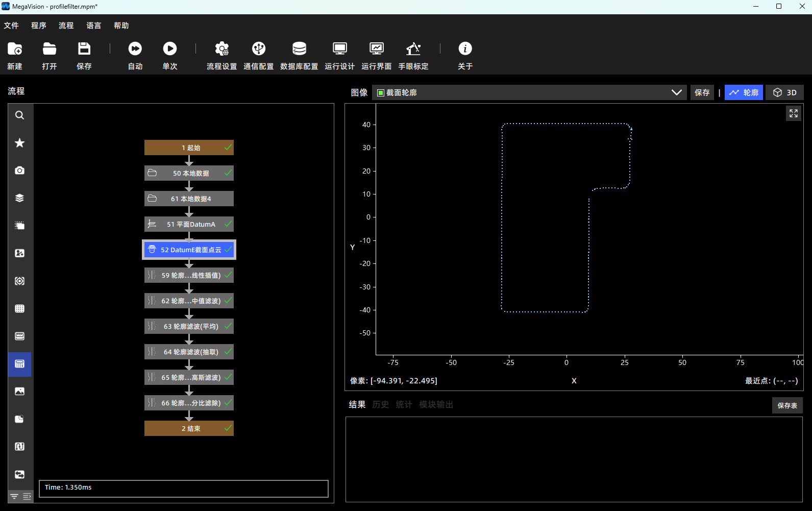Select dot grid sidebar icon

tap(20, 308)
